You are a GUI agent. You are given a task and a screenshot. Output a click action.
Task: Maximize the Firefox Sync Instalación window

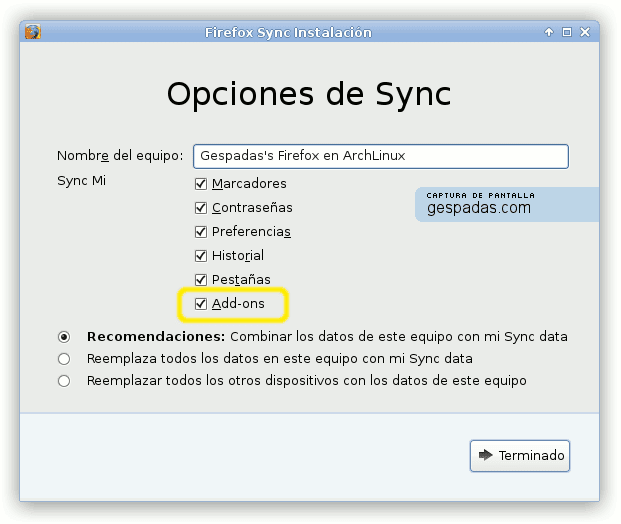(567, 32)
